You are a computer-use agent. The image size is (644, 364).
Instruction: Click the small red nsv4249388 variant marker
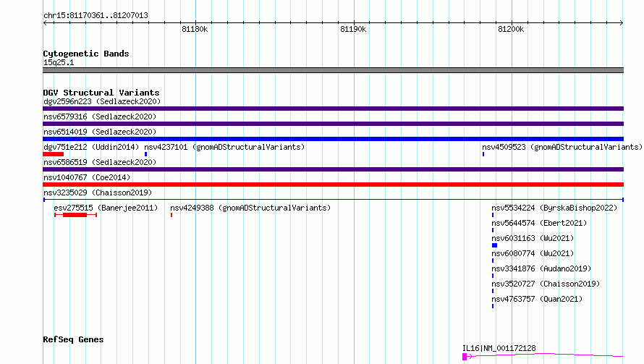point(171,215)
